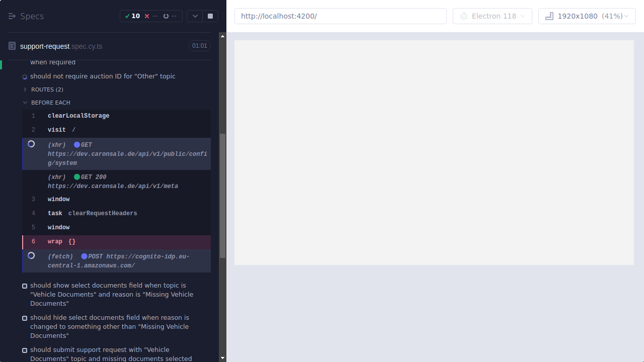
Task: Click the pending tests spinner icon
Action: coord(166,16)
